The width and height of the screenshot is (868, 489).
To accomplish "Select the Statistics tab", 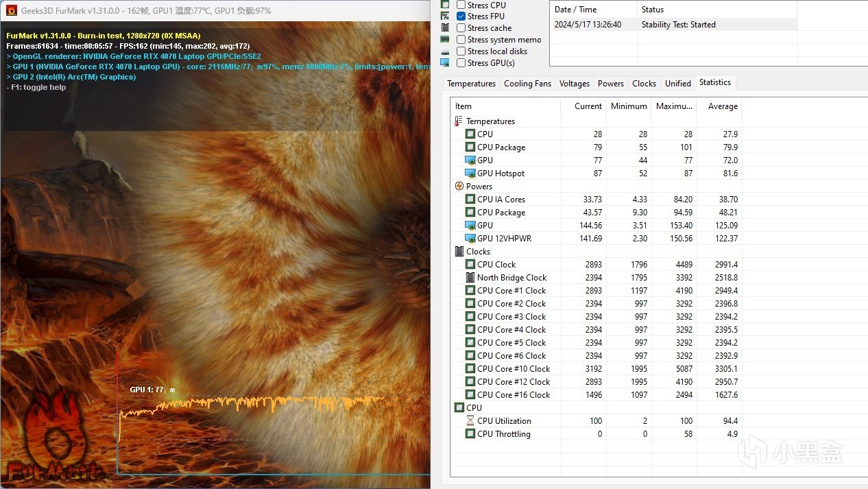I will click(715, 82).
